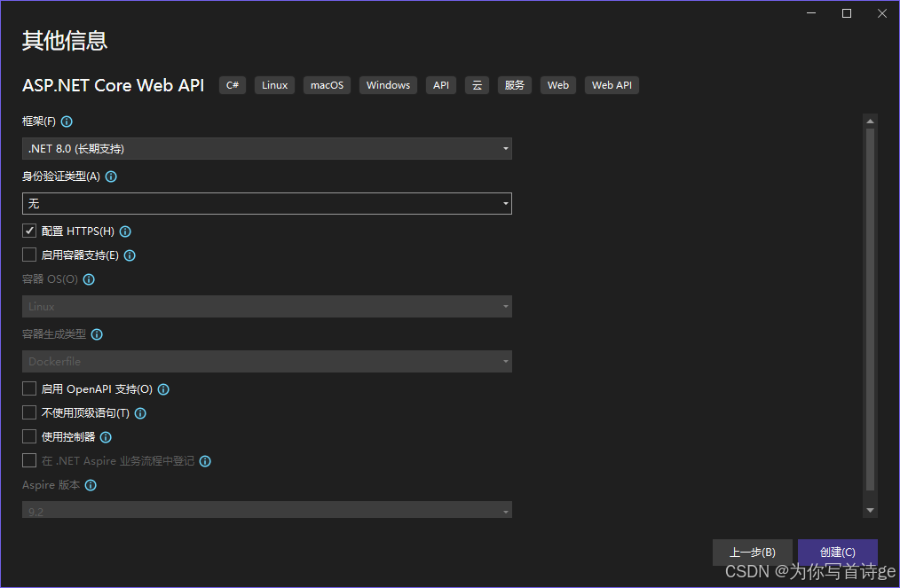The height and width of the screenshot is (588, 900).
Task: Open the Aspire 版本 9.2 dropdown
Action: point(267,510)
